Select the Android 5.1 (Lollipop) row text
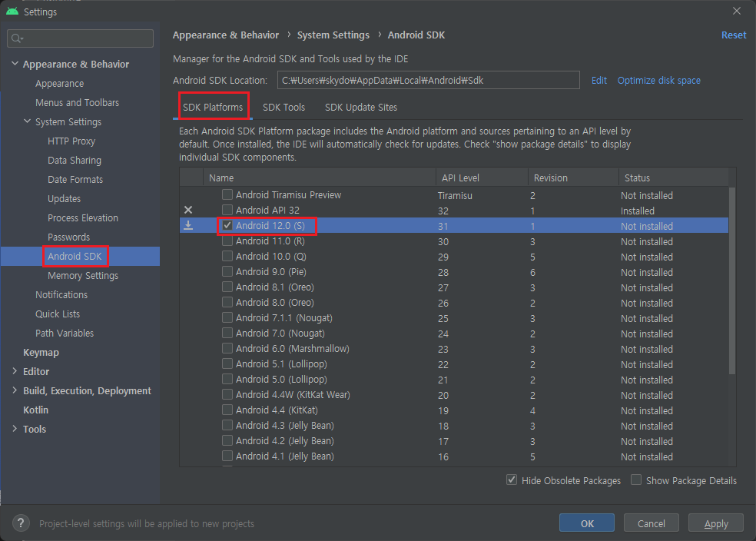The height and width of the screenshot is (541, 756). pyautogui.click(x=281, y=363)
